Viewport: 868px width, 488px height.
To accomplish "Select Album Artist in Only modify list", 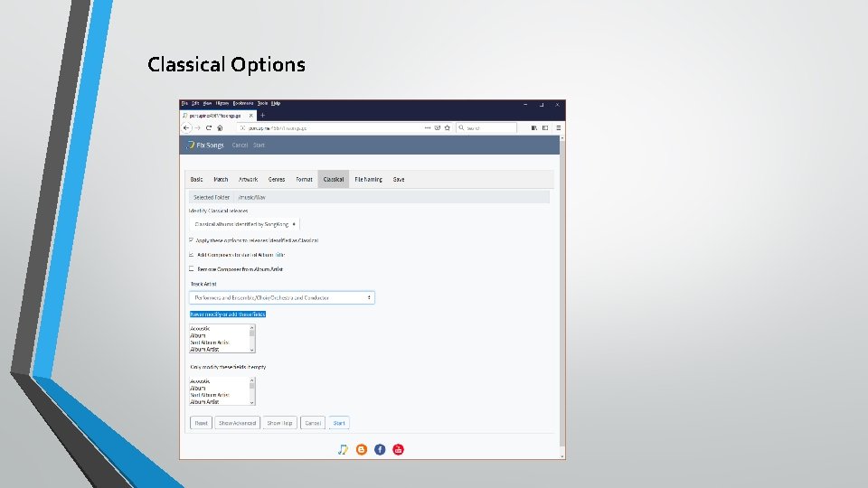I will (x=219, y=401).
